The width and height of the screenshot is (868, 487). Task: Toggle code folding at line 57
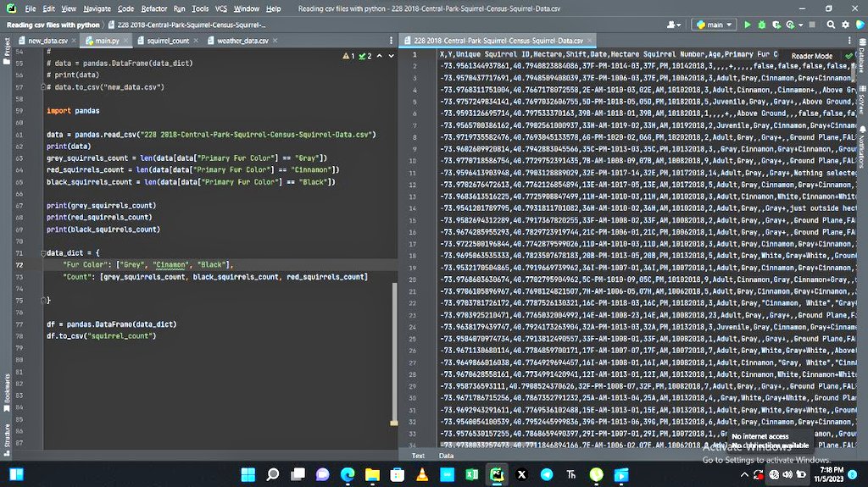(x=43, y=87)
